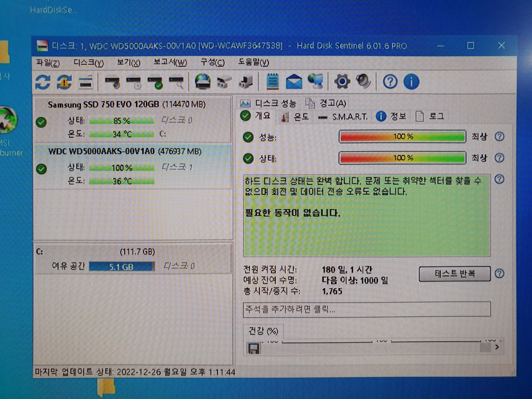Click the '다음 이상: 1000 일' lifetime value

[355, 280]
